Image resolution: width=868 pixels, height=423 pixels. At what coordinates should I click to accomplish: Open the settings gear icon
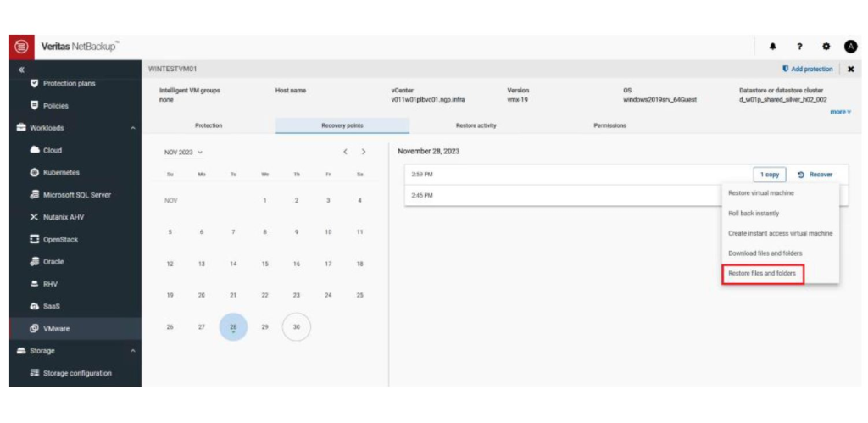(x=826, y=47)
